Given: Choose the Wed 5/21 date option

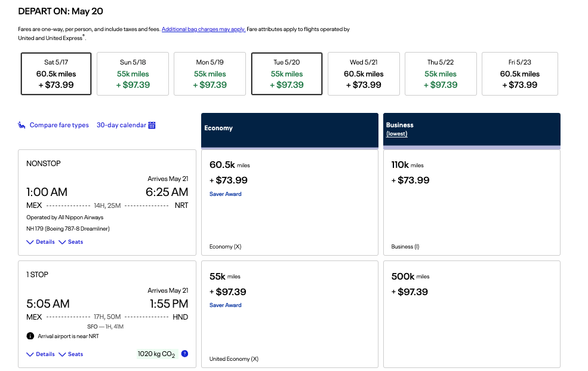Looking at the screenshot, I should pyautogui.click(x=364, y=73).
